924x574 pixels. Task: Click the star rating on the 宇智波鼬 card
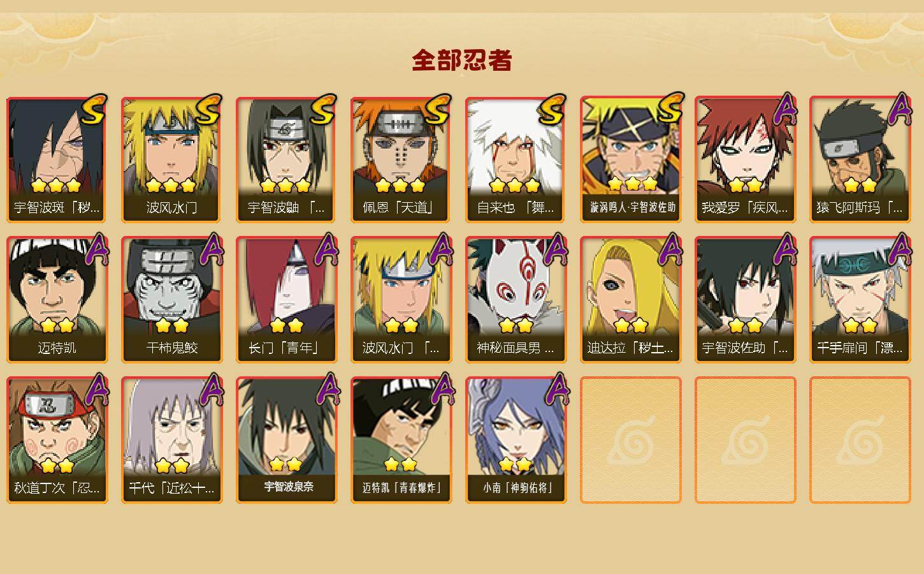click(285, 186)
